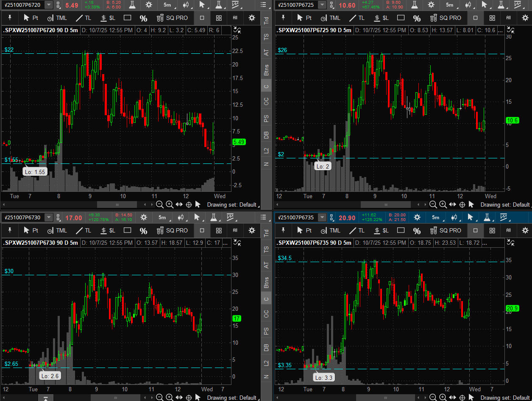Image resolution: width=532 pixels, height=401 pixels.
Task: Click the $L price level button in P6735
Action: [382, 230]
